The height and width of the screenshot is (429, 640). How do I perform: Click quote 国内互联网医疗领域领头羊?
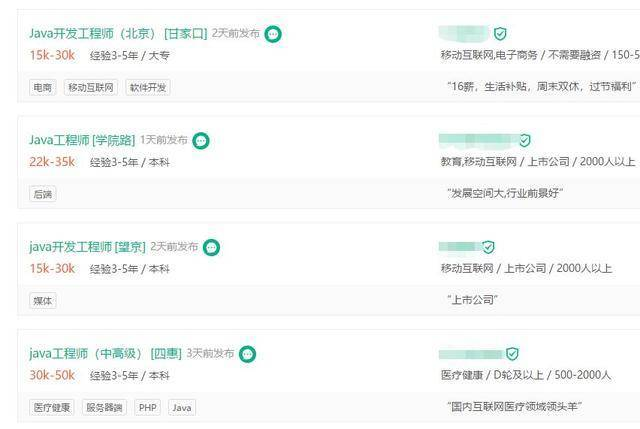[514, 407]
